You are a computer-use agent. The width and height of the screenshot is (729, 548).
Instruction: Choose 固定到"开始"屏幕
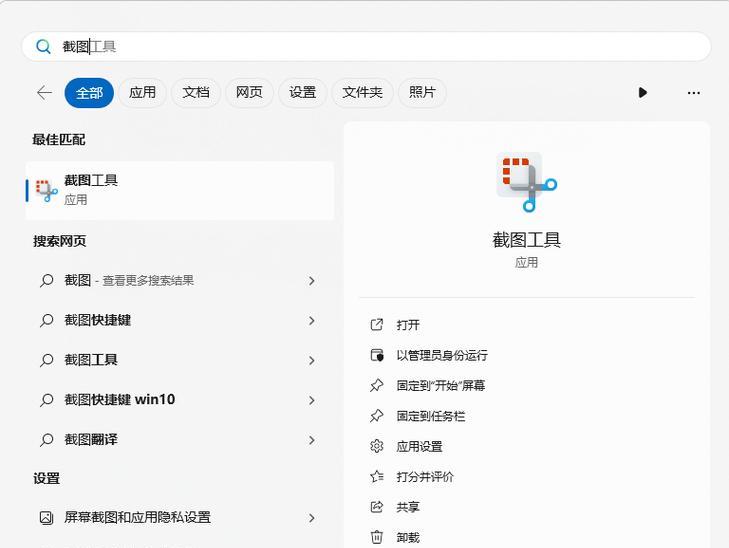tap(441, 386)
